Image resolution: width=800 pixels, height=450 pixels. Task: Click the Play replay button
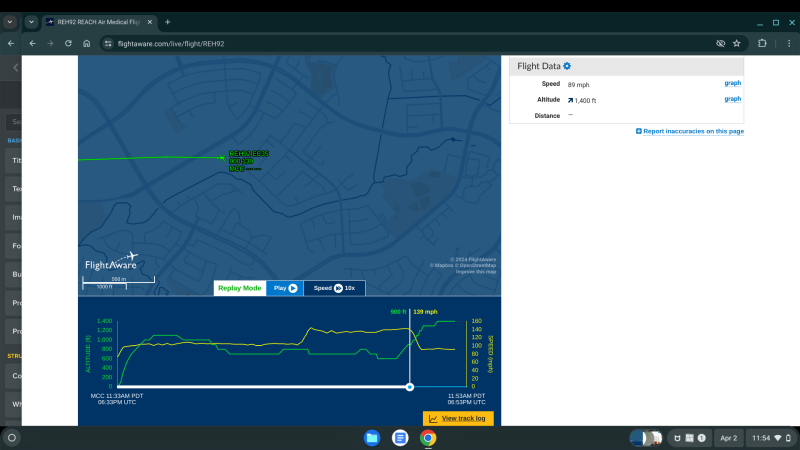tap(285, 288)
